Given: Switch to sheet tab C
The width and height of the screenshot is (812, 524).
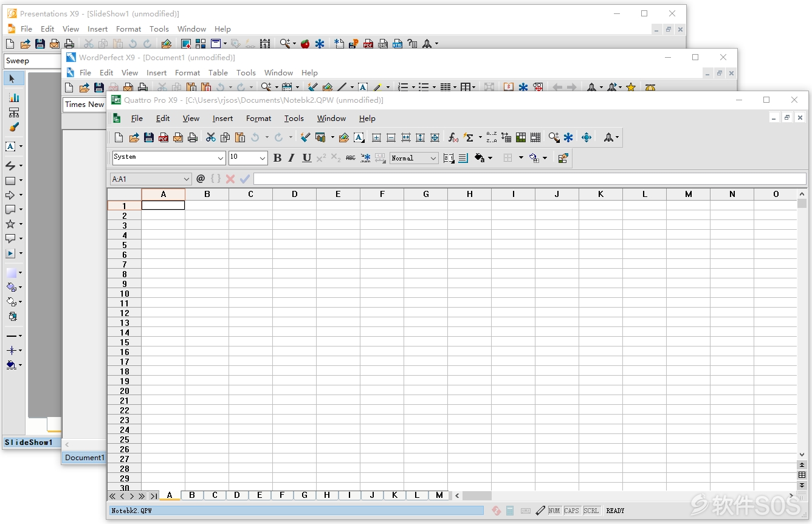Looking at the screenshot, I should point(215,495).
